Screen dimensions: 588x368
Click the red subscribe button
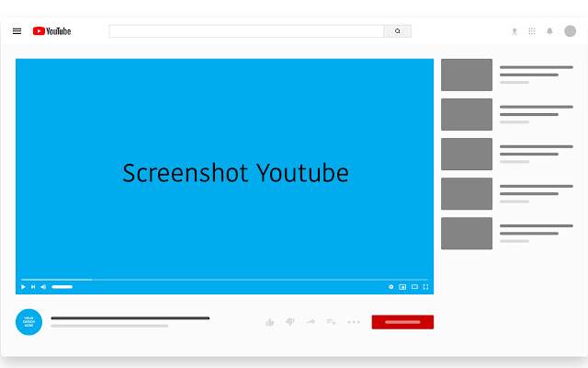402,322
